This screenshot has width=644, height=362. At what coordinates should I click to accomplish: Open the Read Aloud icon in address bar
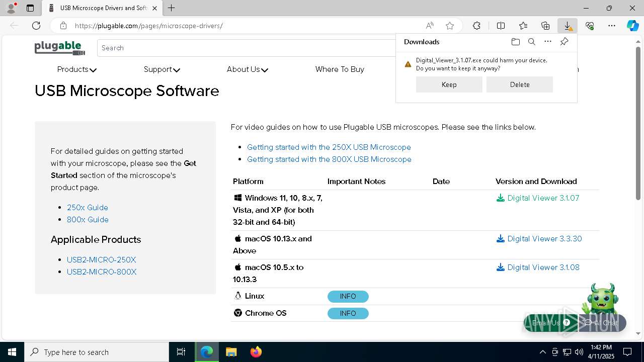coord(430,26)
